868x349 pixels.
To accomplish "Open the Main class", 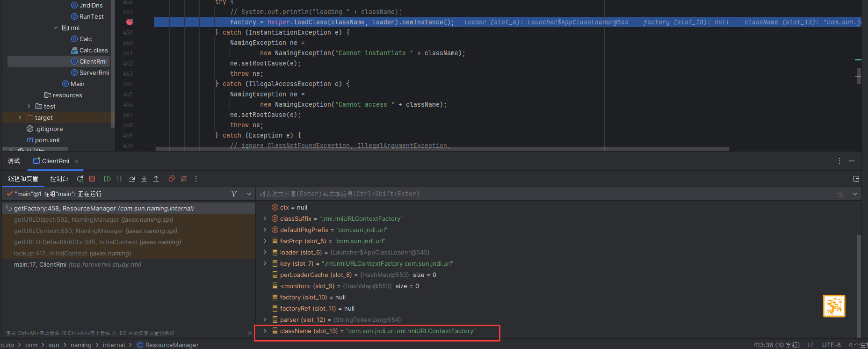I will tap(73, 84).
